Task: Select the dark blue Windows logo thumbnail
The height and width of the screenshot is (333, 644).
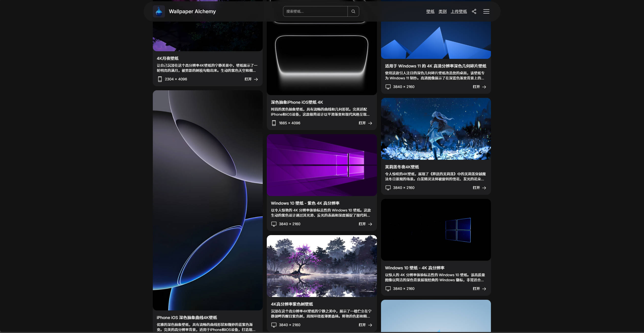Action: [436, 230]
